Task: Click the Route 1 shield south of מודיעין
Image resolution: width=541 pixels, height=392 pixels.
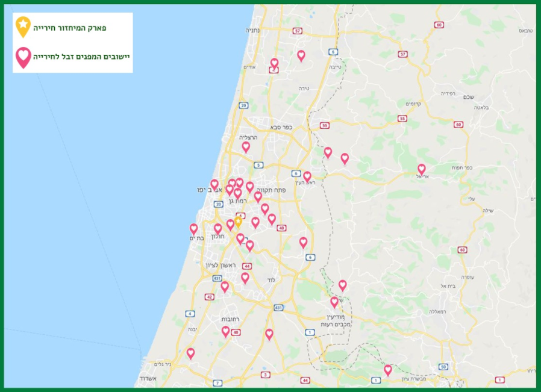Action: [x=310, y=332]
